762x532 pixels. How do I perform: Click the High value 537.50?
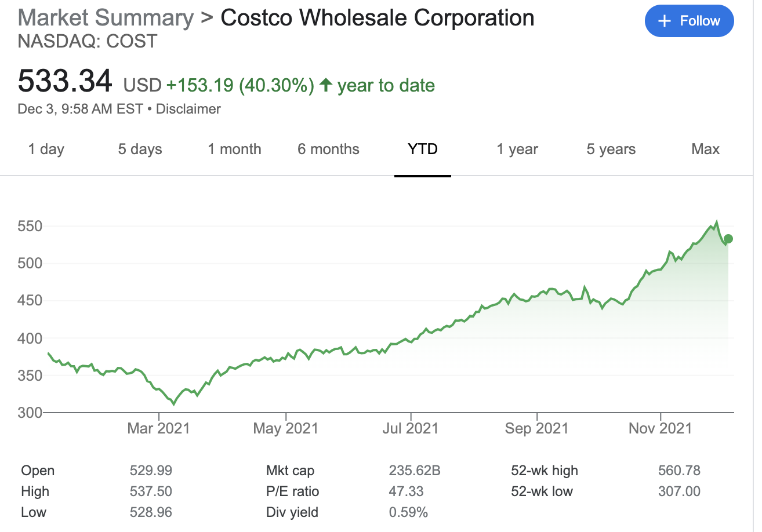click(151, 491)
